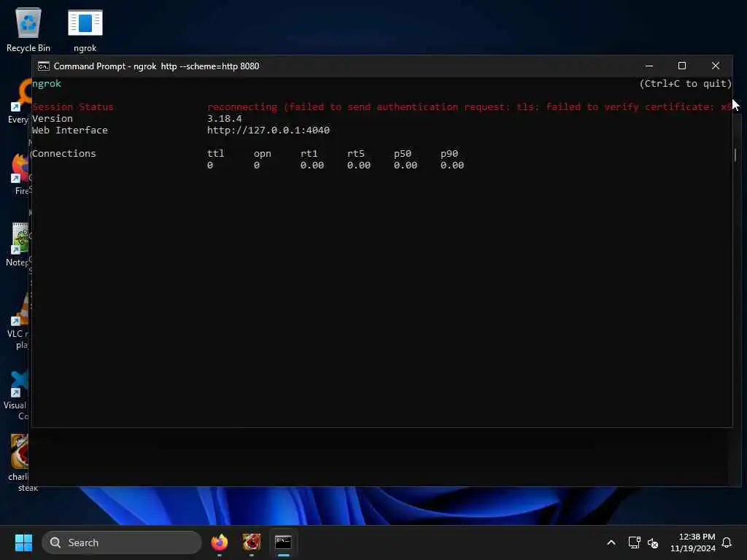Click the Command Prompt window title text

tap(156, 66)
